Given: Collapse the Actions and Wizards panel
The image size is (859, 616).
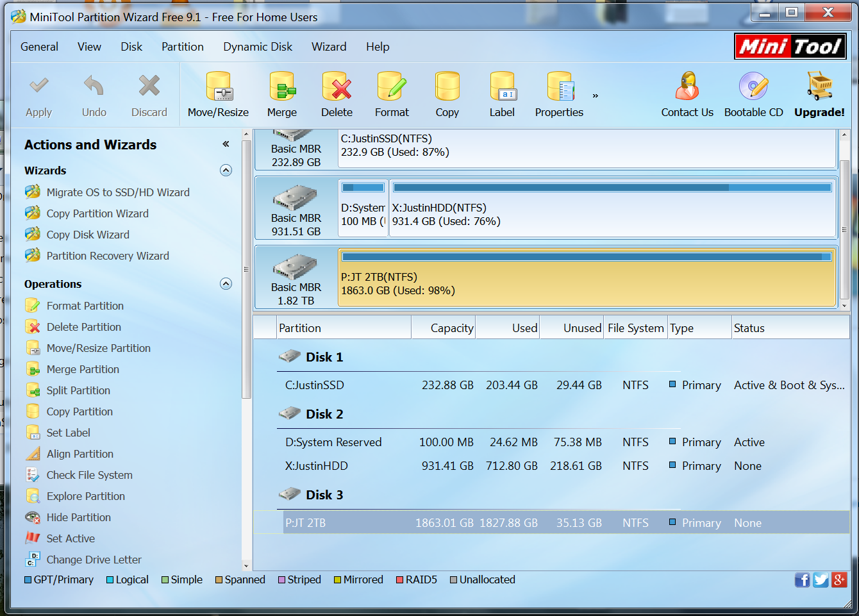Looking at the screenshot, I should click(x=226, y=144).
